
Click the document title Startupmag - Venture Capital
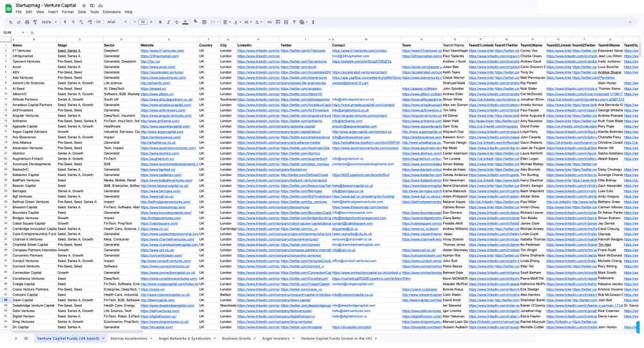click(46, 5)
